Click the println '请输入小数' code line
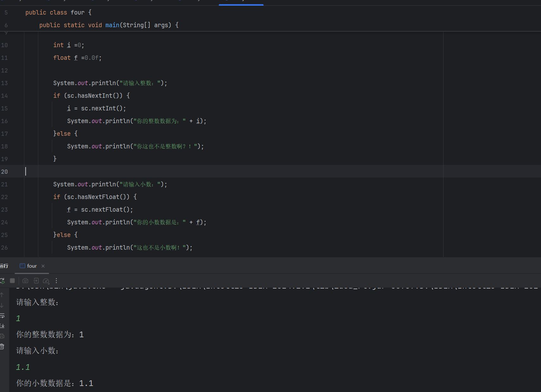Image resolution: width=541 pixels, height=392 pixels. point(110,184)
